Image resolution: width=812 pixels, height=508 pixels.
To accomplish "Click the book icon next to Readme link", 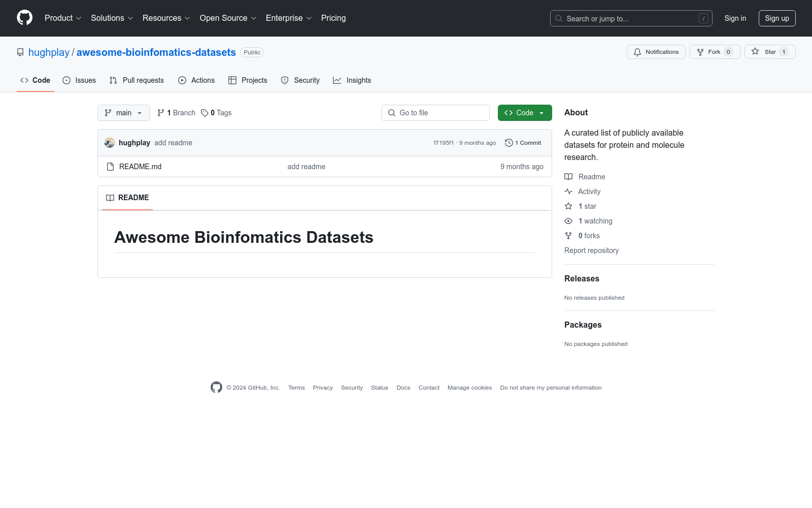I will (568, 177).
